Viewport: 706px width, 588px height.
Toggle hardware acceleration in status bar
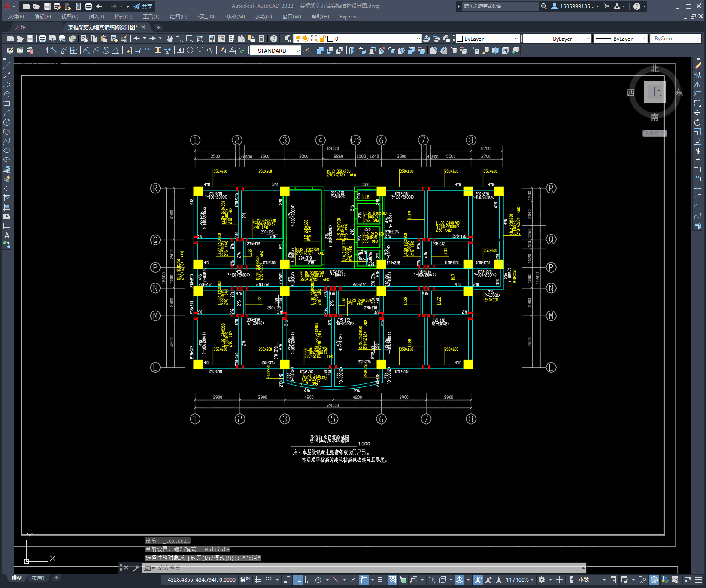(654, 580)
